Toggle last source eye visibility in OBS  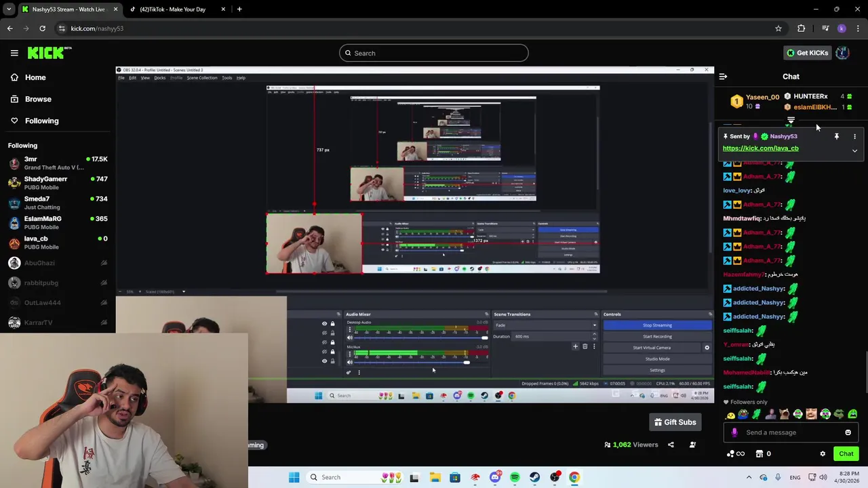pyautogui.click(x=324, y=361)
